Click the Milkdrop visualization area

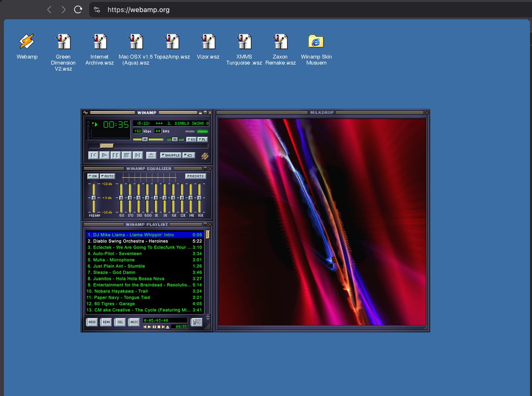(322, 222)
